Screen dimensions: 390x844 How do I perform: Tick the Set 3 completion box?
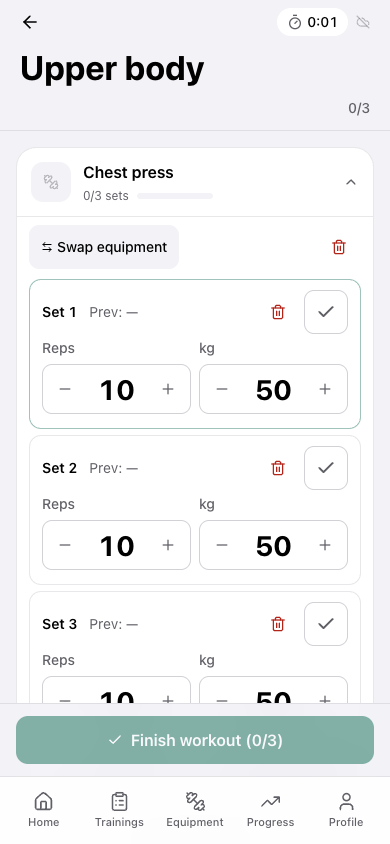point(326,624)
